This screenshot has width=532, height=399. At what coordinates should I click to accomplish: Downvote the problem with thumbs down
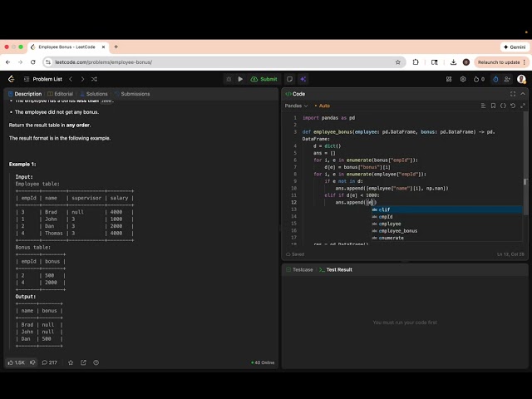[x=33, y=362]
